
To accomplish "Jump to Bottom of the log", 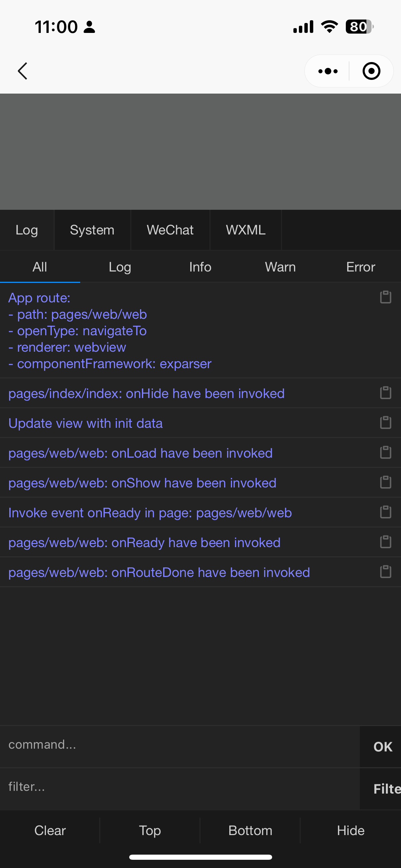I will [250, 831].
